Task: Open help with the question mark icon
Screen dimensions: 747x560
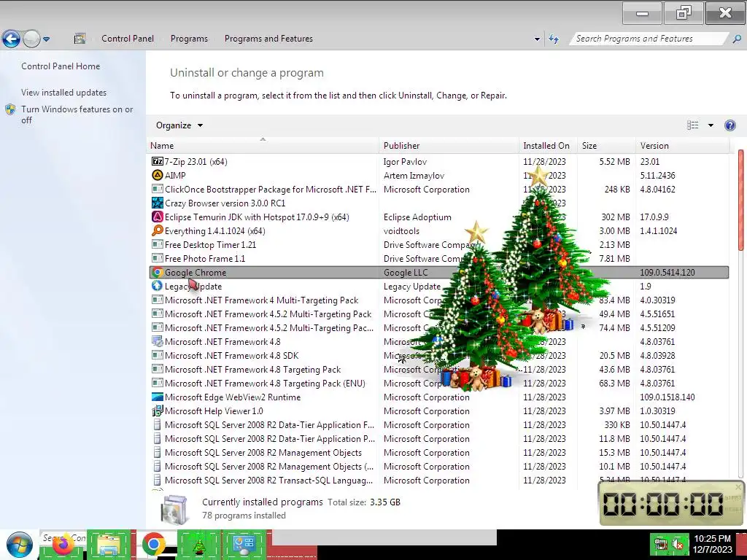Action: tap(729, 125)
